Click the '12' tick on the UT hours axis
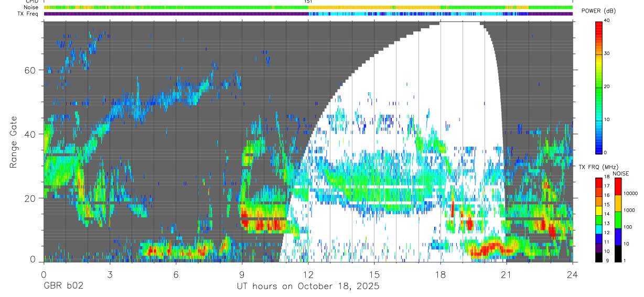This screenshot has width=644, height=297. [308, 274]
